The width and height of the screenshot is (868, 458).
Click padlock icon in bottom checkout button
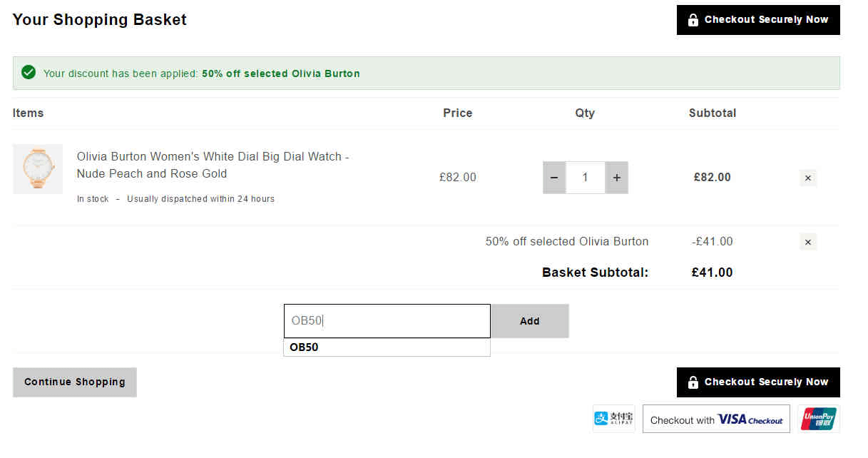(693, 382)
